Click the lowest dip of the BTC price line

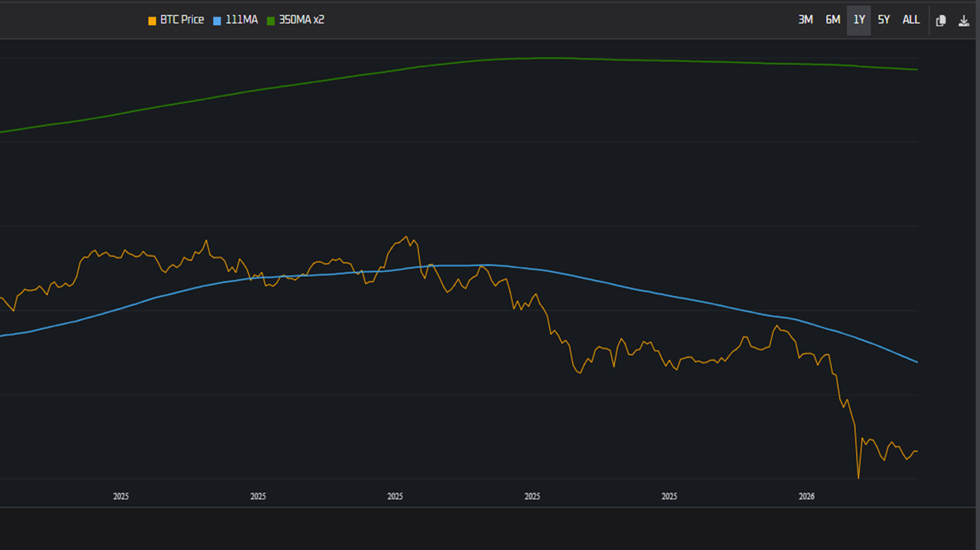858,478
